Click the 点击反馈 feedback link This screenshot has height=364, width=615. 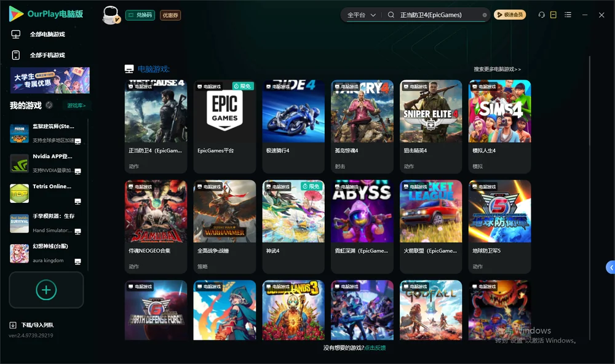tap(375, 348)
